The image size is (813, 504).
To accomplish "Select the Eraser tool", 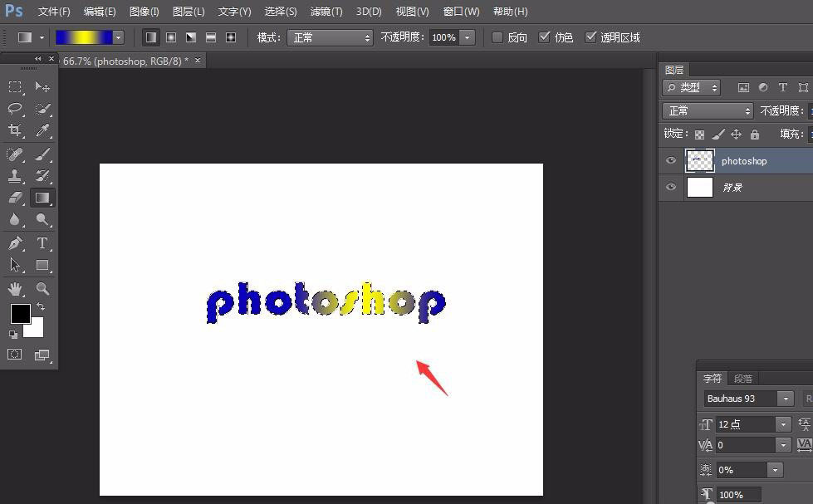I will click(x=15, y=198).
